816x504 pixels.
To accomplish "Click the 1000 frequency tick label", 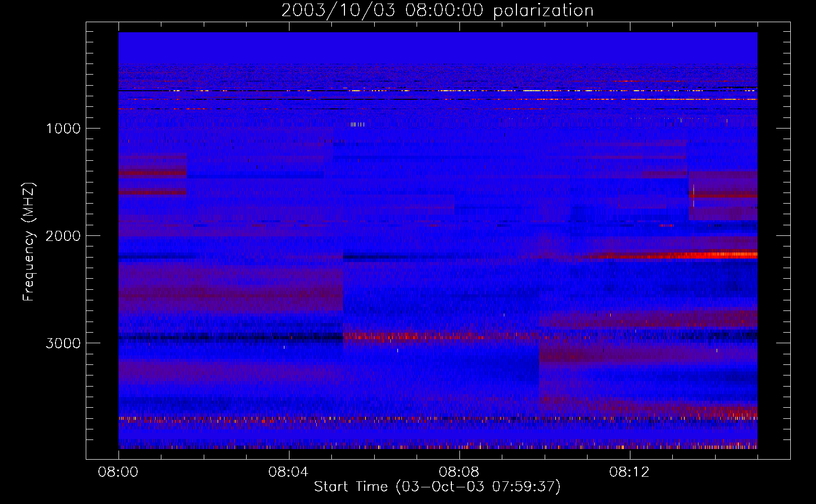I will (63, 129).
